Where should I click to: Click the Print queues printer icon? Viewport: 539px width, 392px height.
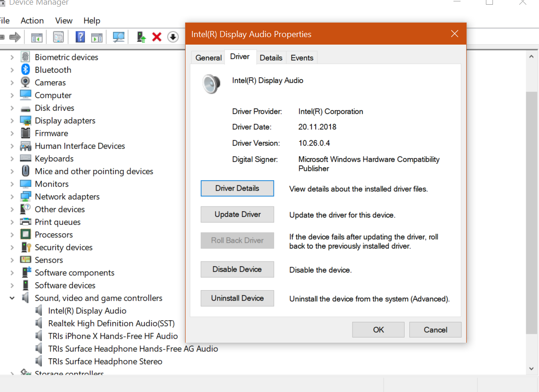[x=25, y=222]
